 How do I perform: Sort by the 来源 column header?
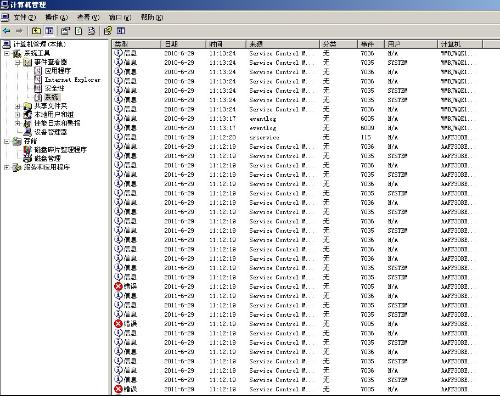[283, 44]
